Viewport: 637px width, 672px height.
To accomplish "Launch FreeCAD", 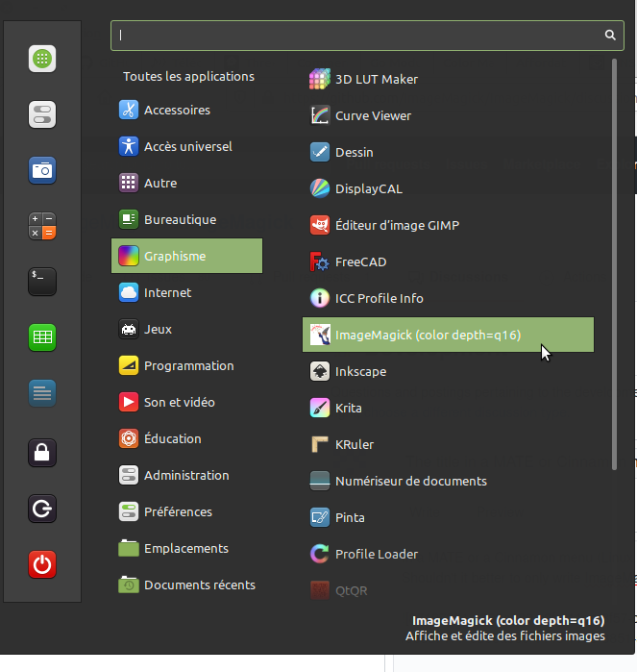I will coord(448,261).
